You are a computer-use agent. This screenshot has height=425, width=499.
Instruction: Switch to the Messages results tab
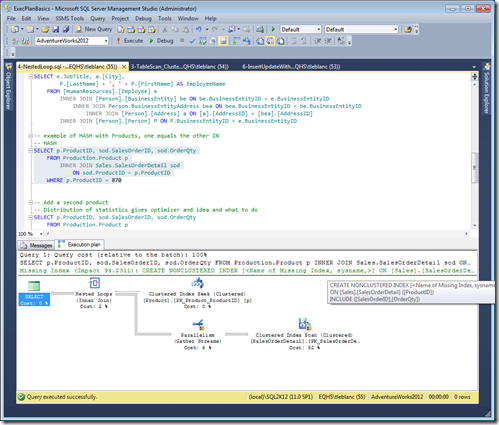coord(36,245)
